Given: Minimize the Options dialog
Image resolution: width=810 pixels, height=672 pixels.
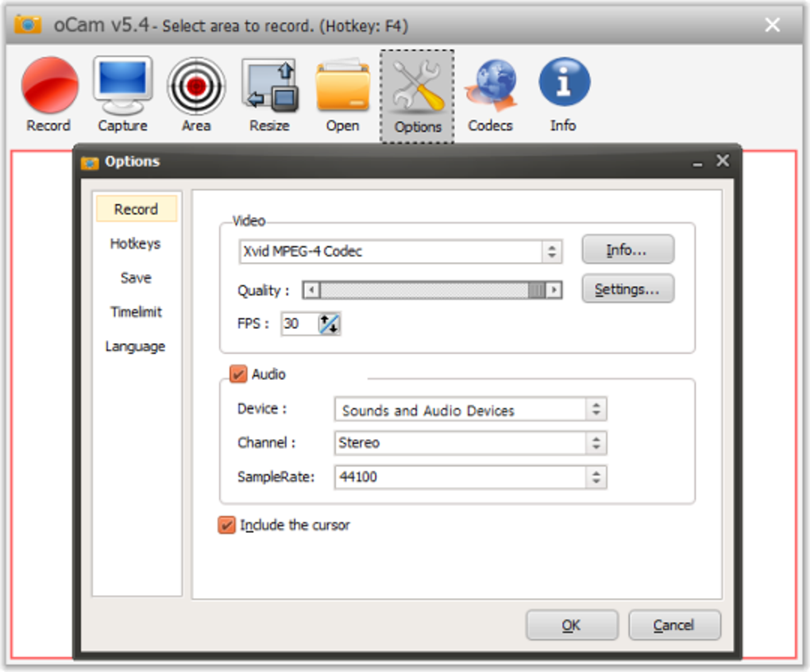Looking at the screenshot, I should point(698,163).
